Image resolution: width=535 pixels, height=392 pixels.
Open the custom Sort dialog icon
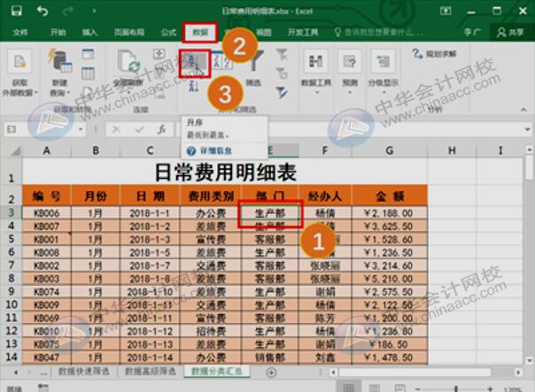click(x=221, y=61)
